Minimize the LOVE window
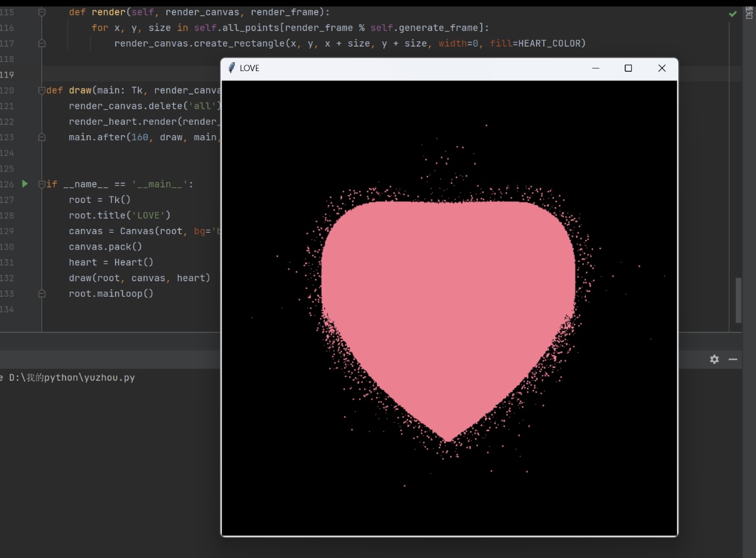 (x=596, y=68)
